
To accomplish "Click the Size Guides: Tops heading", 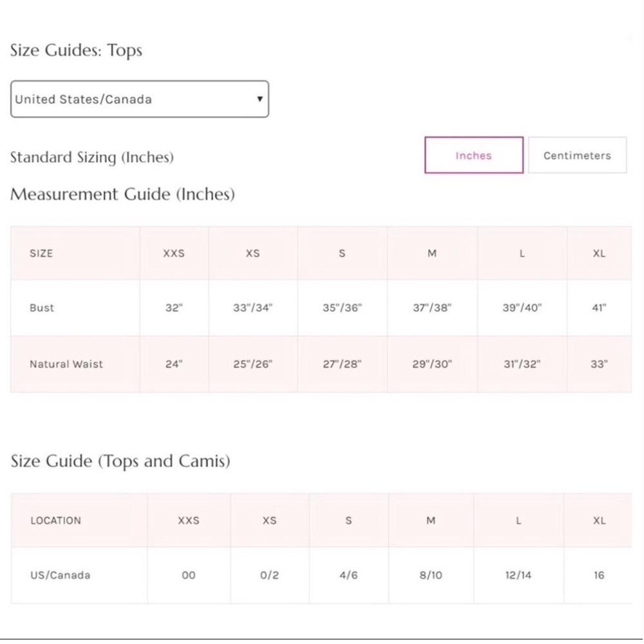I will click(x=77, y=50).
